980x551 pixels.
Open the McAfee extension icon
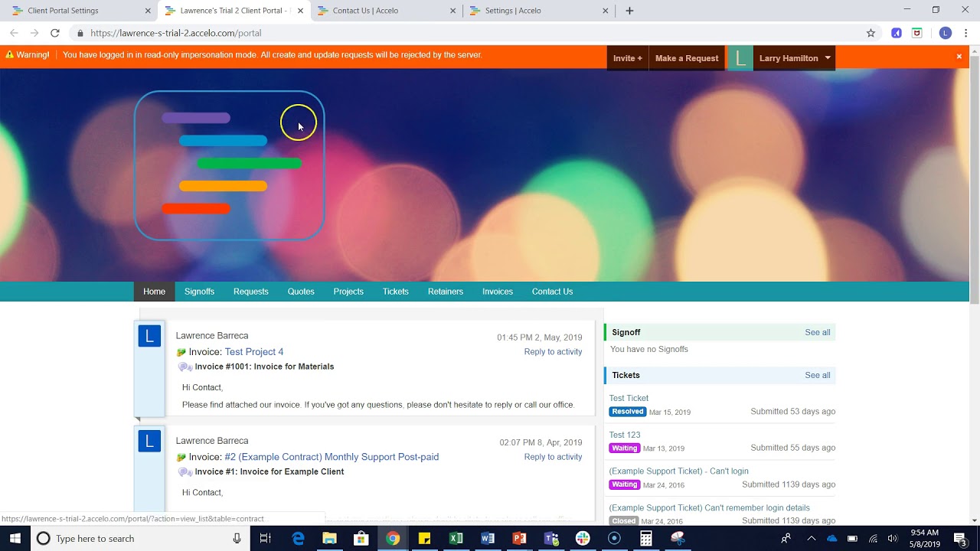pyautogui.click(x=917, y=33)
